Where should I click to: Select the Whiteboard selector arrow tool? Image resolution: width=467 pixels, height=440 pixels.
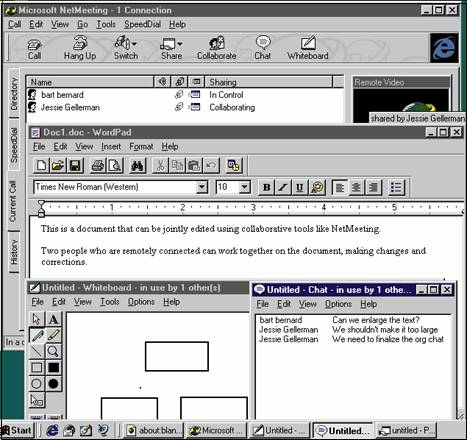click(x=37, y=319)
